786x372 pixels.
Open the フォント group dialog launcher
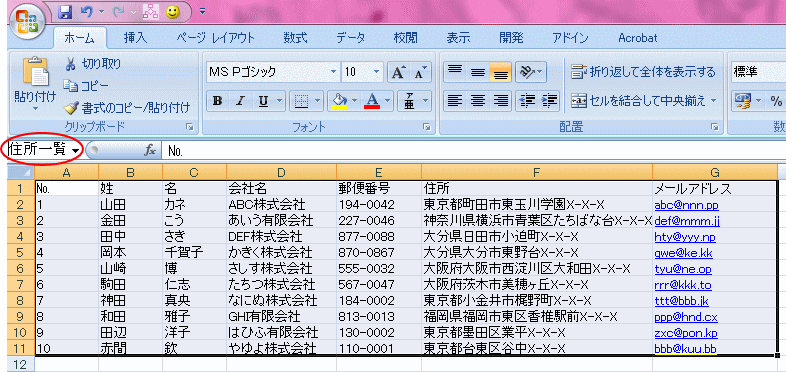(427, 128)
